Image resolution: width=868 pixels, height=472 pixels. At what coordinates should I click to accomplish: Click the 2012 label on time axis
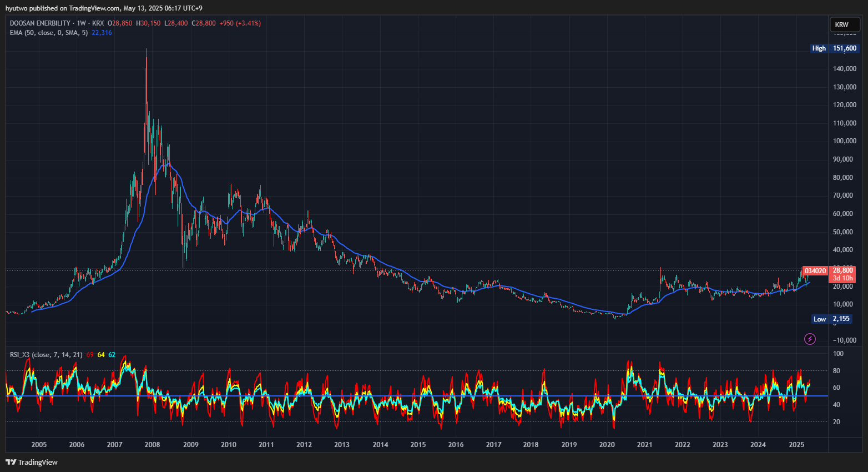(x=304, y=444)
